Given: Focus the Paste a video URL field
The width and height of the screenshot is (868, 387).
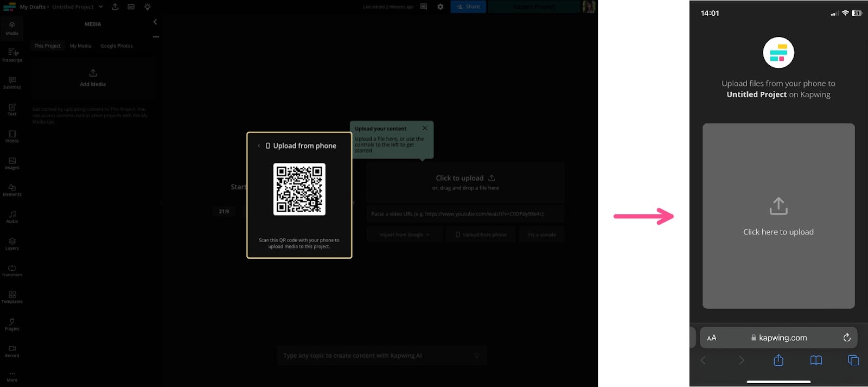Looking at the screenshot, I should [x=465, y=214].
